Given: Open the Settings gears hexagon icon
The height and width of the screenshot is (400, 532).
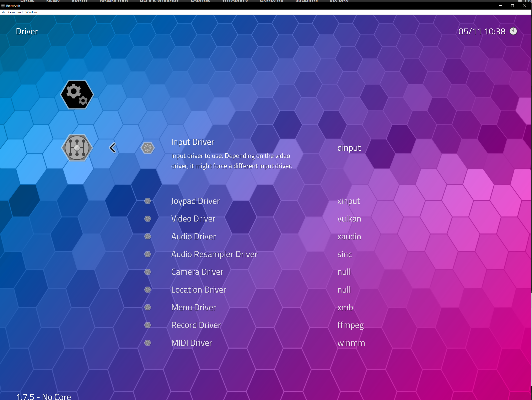Looking at the screenshot, I should [x=77, y=95].
